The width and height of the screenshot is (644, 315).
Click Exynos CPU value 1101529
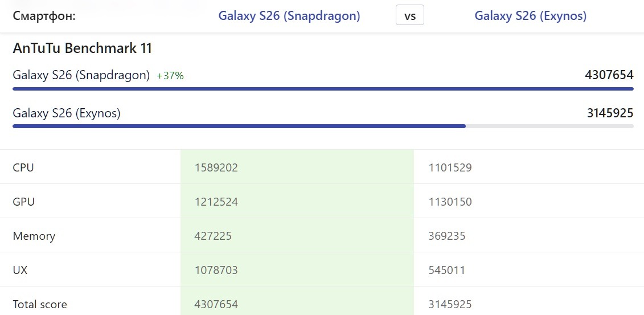point(450,167)
